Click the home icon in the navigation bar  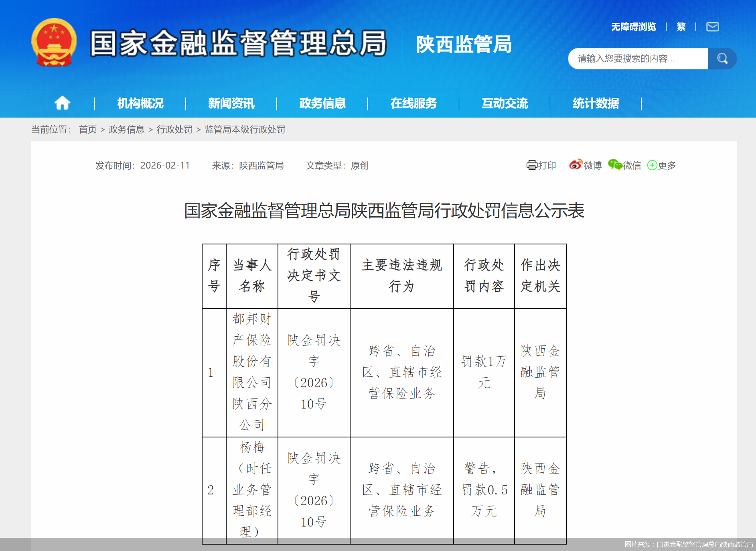(62, 103)
